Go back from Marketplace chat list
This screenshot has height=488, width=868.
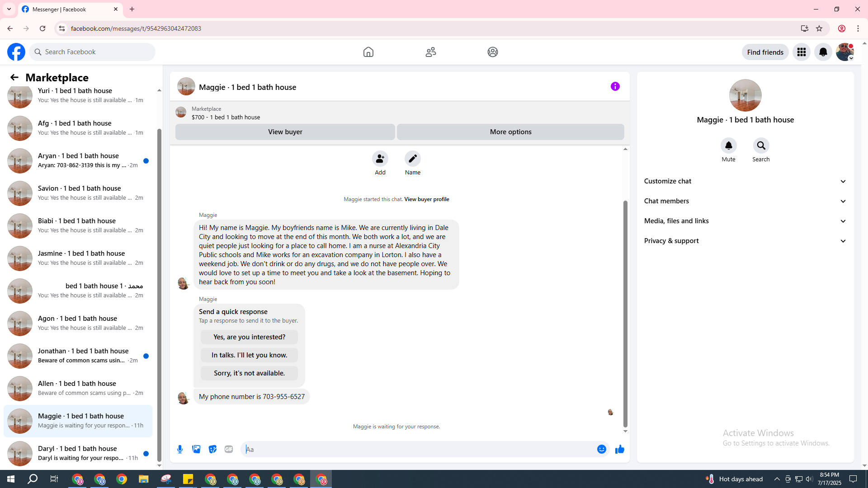point(14,78)
